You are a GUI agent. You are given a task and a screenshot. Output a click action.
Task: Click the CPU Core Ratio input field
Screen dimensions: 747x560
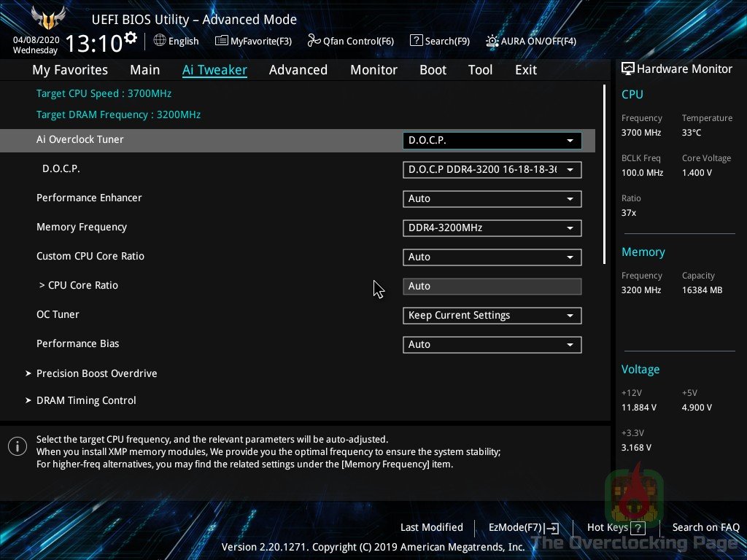[x=492, y=287]
